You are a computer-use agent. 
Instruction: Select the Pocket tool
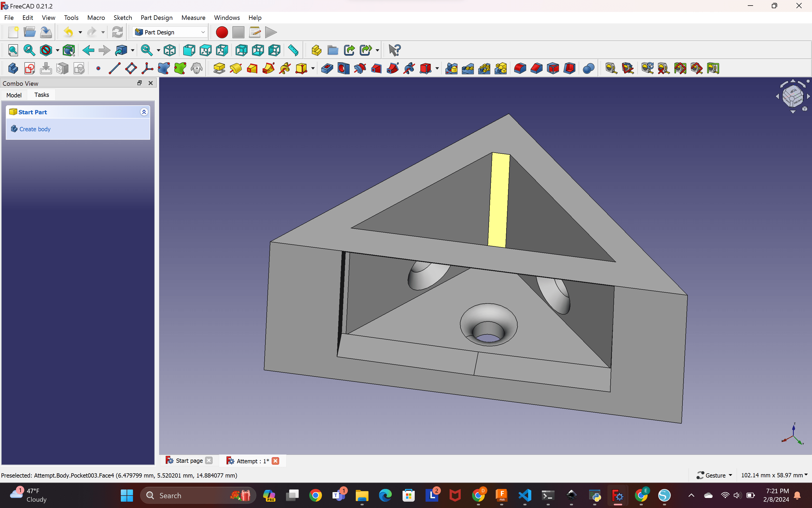tap(327, 69)
